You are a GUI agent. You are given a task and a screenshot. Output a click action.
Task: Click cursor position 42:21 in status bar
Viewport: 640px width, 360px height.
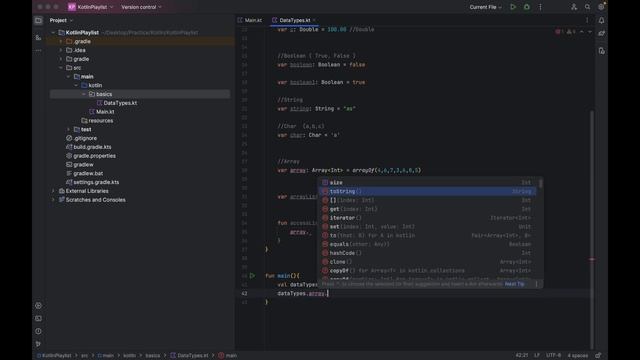click(521, 356)
